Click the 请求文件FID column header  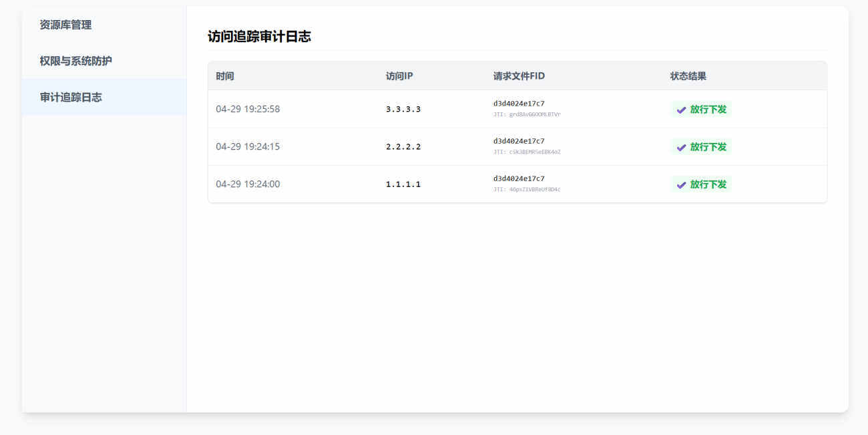[x=519, y=76]
